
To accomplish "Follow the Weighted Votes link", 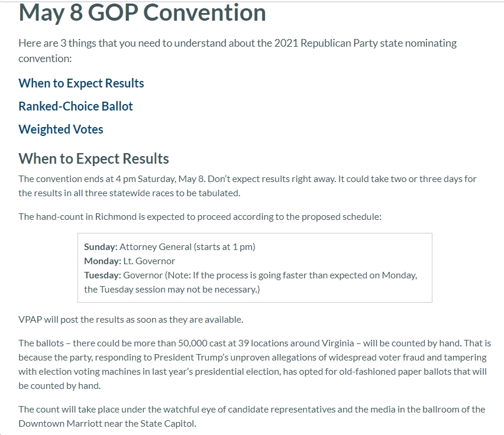I will point(61,129).
